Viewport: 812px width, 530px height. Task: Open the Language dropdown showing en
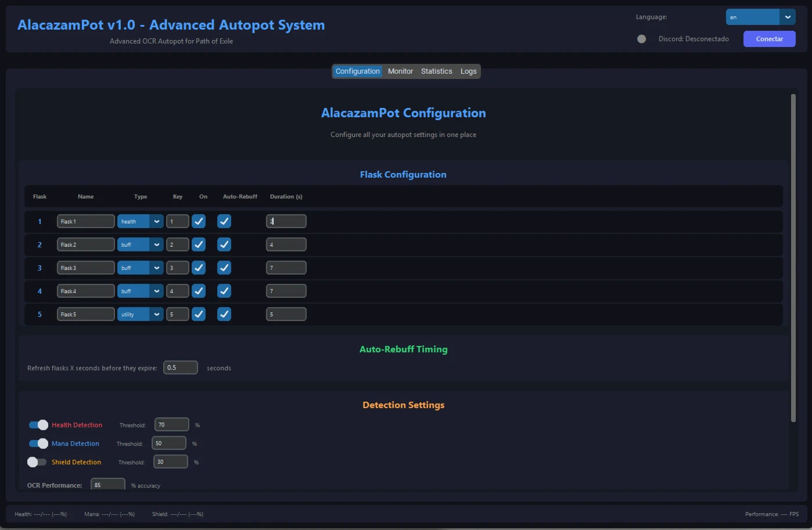760,17
